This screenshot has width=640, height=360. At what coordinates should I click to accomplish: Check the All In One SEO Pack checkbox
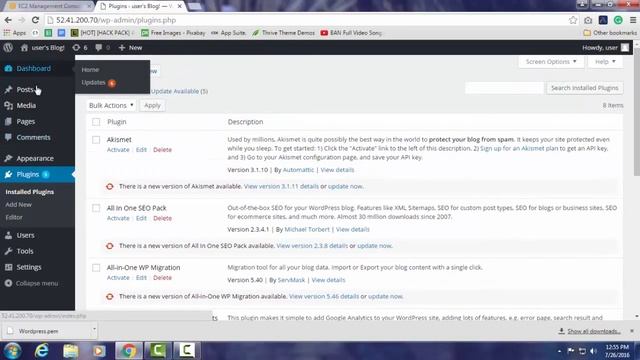click(x=96, y=208)
